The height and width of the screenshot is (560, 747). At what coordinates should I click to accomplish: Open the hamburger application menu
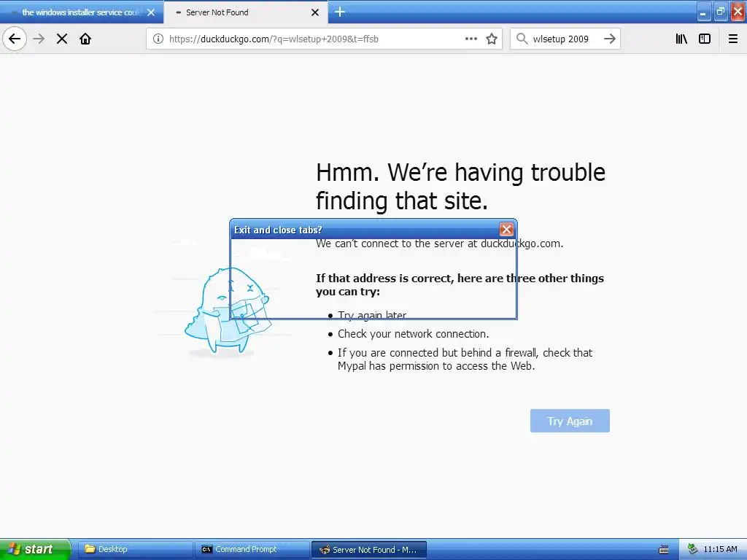733,39
